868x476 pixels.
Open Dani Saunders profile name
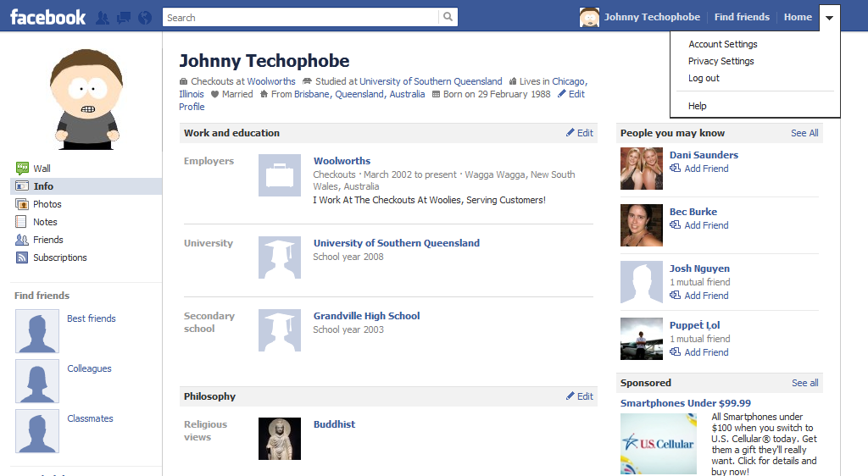click(x=704, y=155)
